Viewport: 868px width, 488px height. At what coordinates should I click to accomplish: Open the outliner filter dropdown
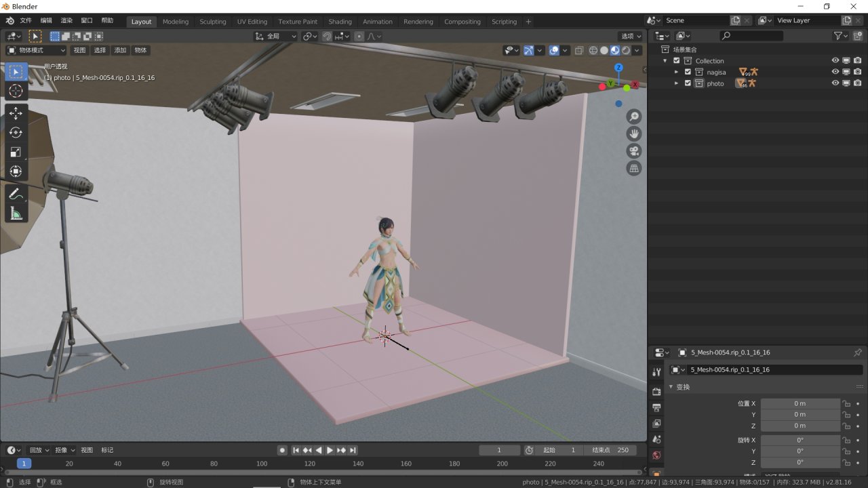pos(842,35)
